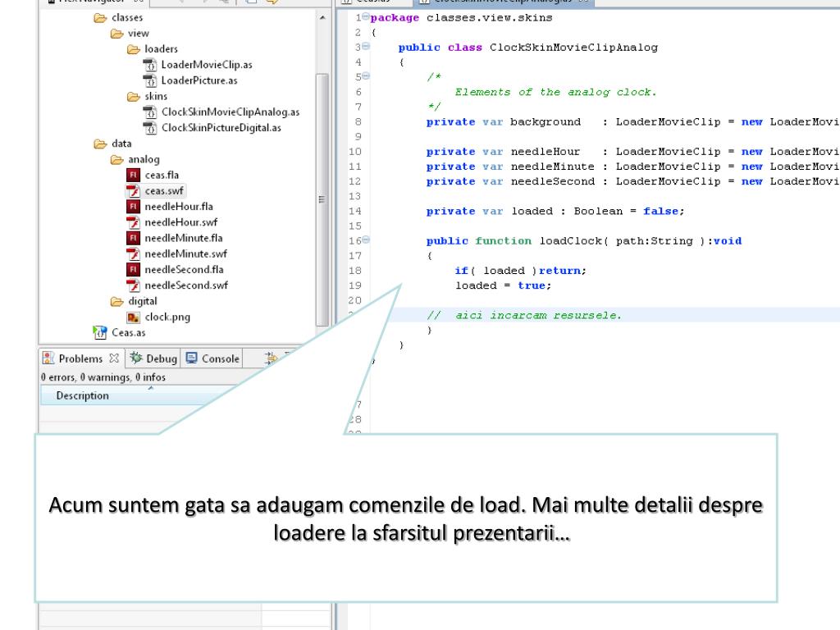The width and height of the screenshot is (840, 630).
Task: Click the clock.png image icon
Action: click(134, 317)
